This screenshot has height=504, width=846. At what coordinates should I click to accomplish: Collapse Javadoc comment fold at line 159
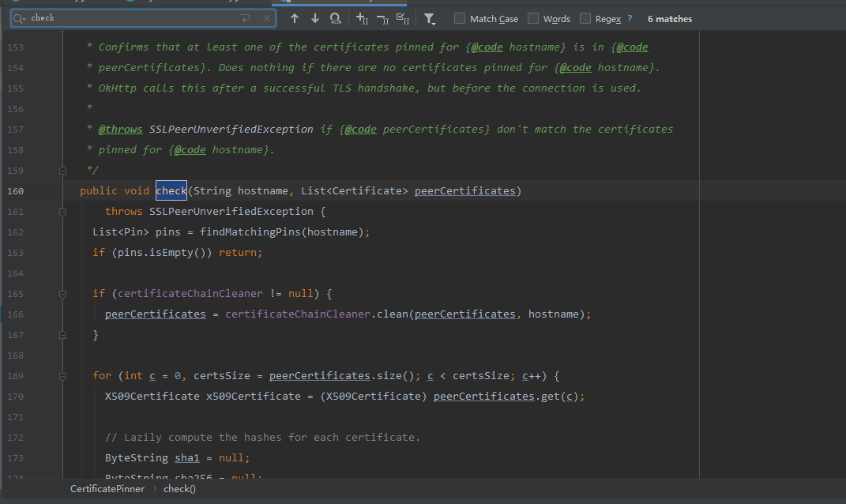62,171
